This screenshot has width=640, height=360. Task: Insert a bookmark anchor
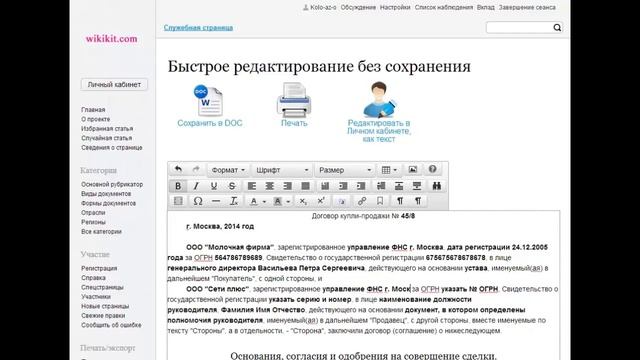tap(380, 201)
